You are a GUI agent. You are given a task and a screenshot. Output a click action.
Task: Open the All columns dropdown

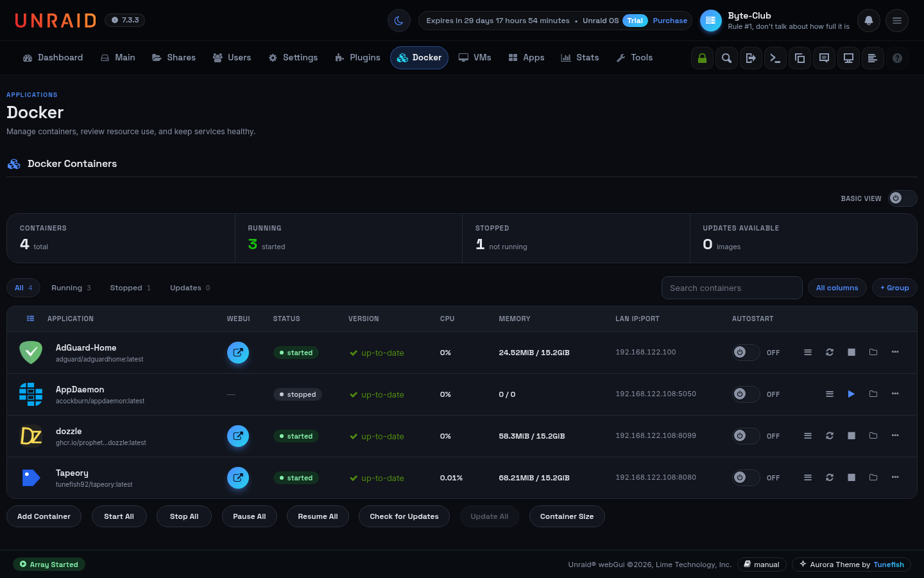[837, 288]
